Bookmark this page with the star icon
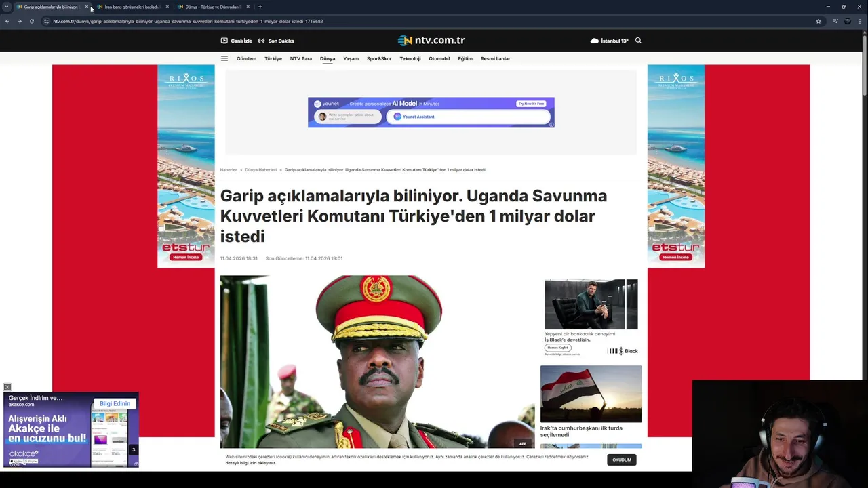Screen dimensions: 868x488 click(x=818, y=21)
